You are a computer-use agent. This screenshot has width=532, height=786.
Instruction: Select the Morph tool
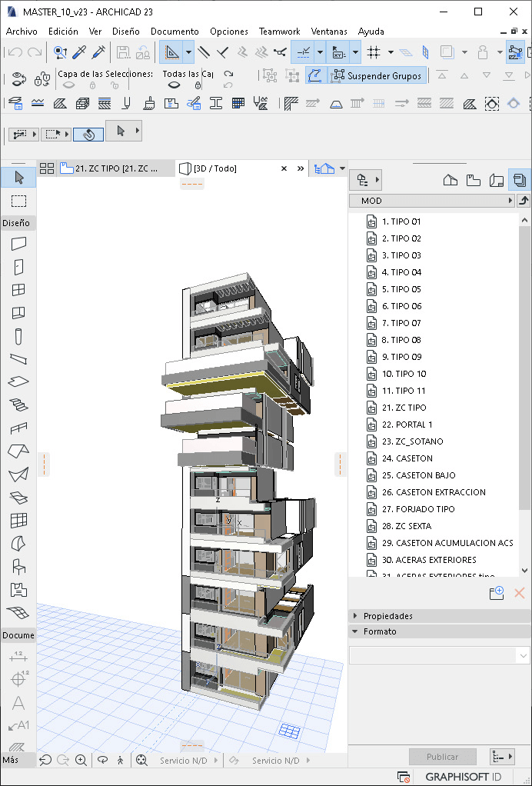(18, 544)
